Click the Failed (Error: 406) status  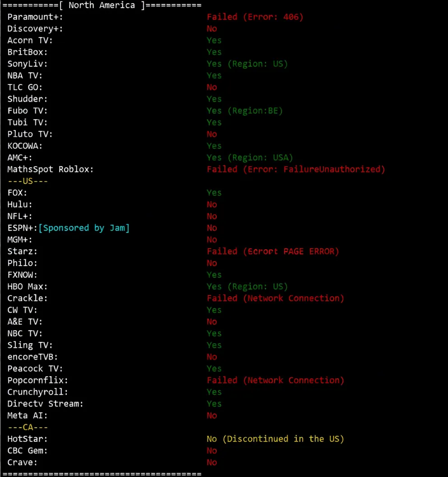(x=255, y=17)
